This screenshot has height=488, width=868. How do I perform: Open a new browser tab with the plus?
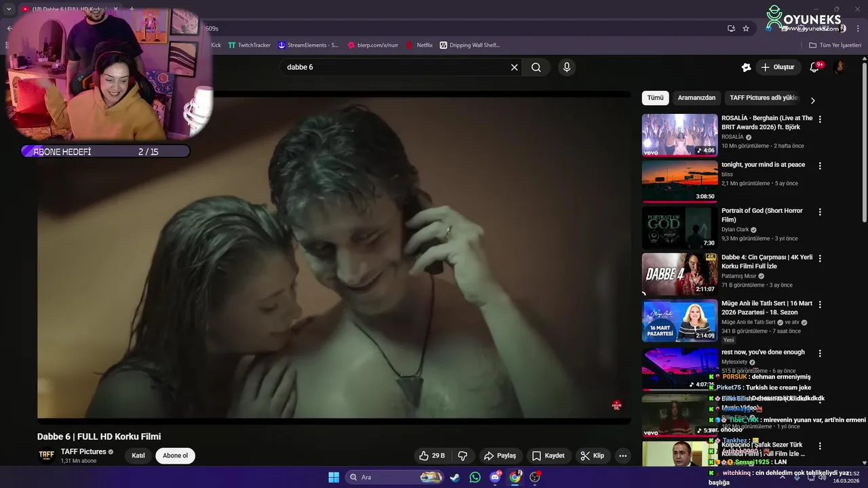point(132,9)
